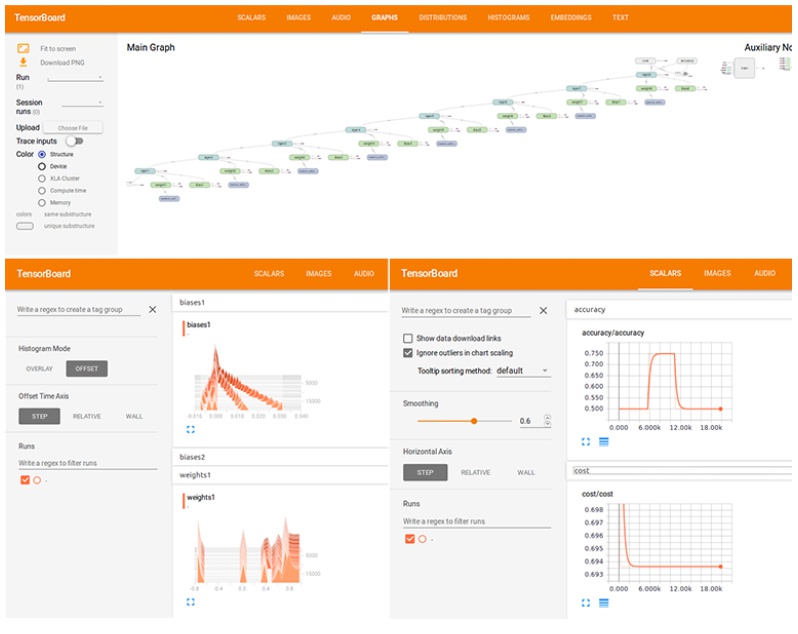Viewport: 798px width, 634px height.
Task: Open SCALARS tab in histogram TensorBoard window
Action: click(269, 274)
